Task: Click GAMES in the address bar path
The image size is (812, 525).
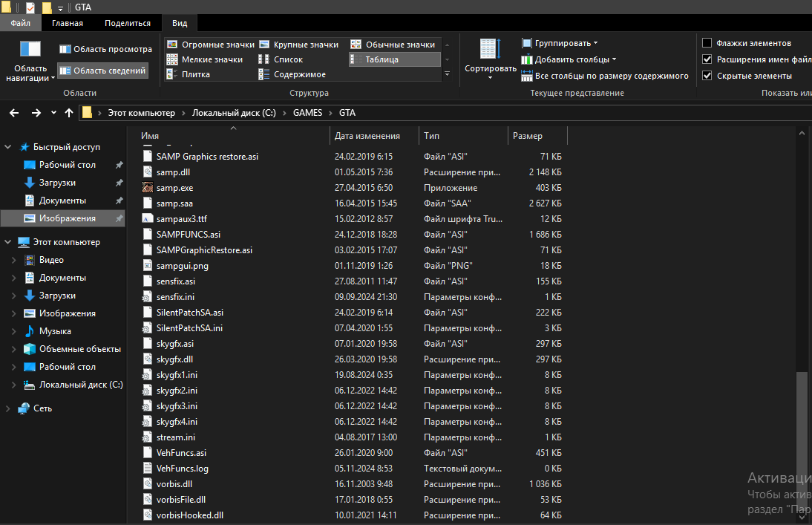Action: coord(307,113)
